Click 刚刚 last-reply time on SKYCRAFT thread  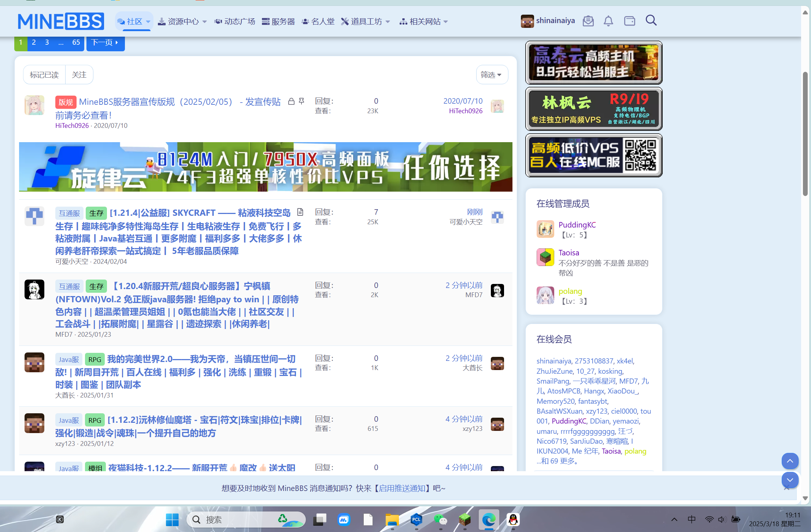point(475,212)
